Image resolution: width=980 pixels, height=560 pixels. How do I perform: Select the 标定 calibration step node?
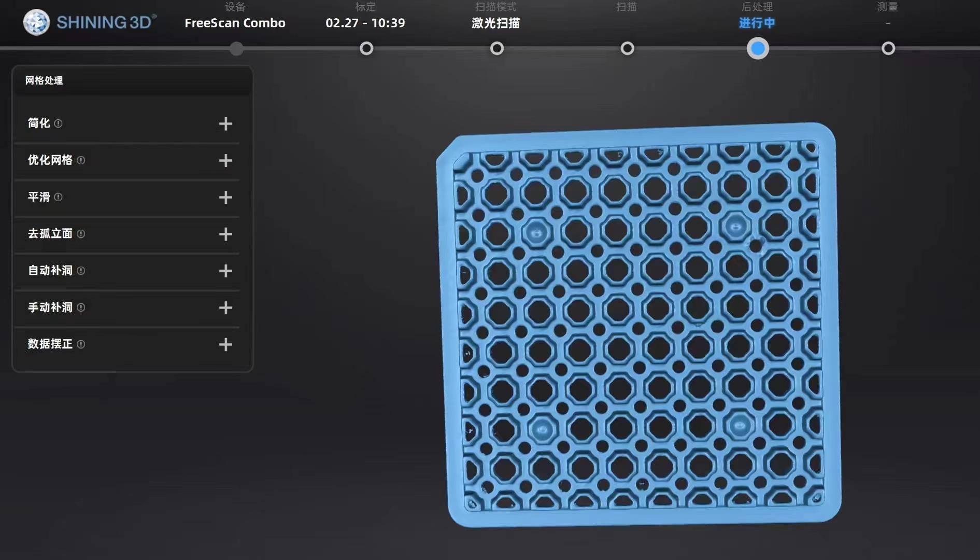(366, 49)
